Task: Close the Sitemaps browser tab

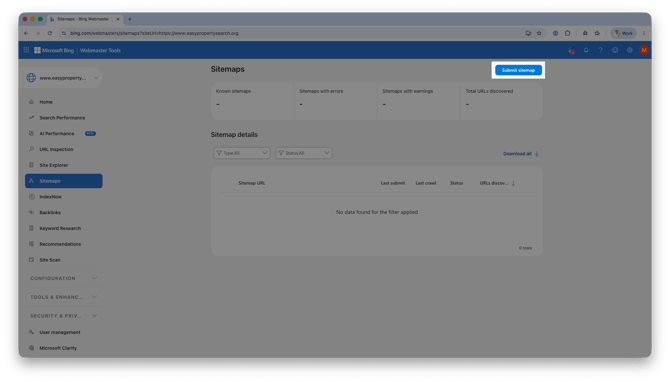Action: click(118, 19)
